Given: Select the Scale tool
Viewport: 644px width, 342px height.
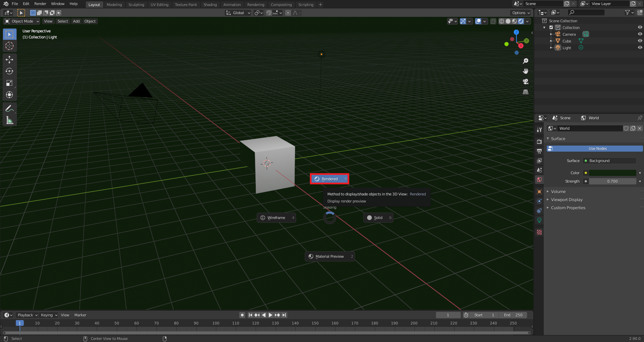Looking at the screenshot, I should click(9, 83).
